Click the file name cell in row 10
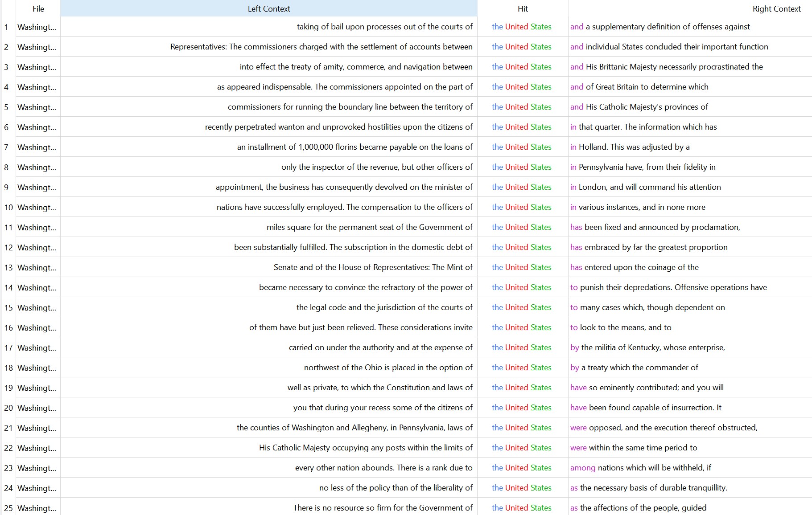Viewport: 812px width, 515px height. coord(37,207)
